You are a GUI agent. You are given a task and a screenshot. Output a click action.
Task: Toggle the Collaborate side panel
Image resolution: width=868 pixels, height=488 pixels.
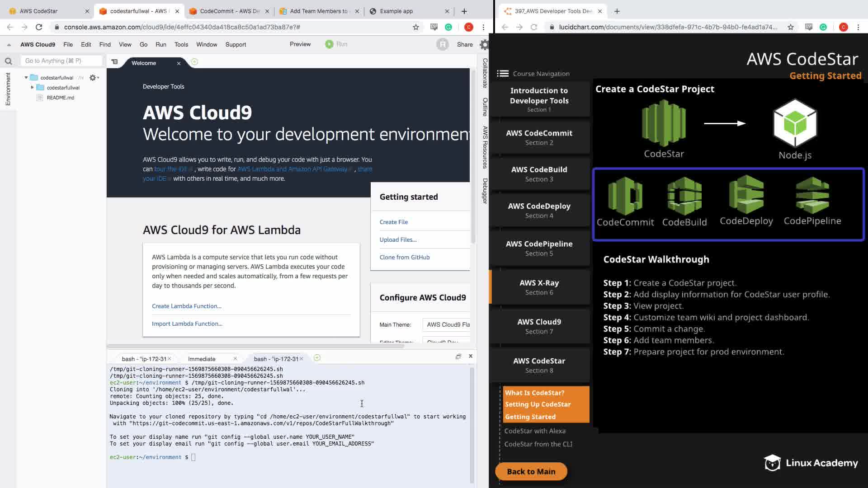(485, 73)
